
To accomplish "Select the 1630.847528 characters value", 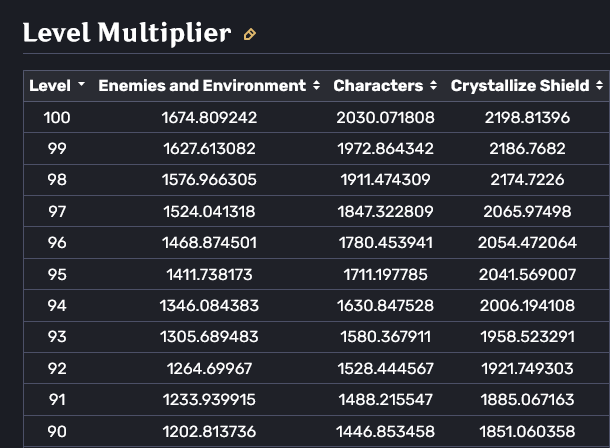I will click(385, 305).
